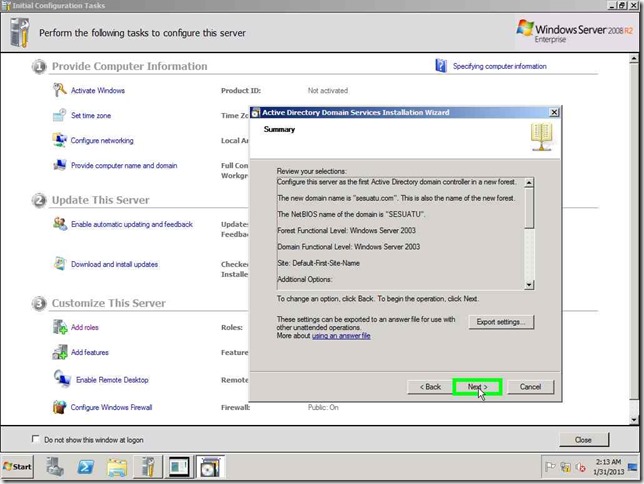Tick Do not show this window at logon
Screen dimensions: 644x484
36,439
